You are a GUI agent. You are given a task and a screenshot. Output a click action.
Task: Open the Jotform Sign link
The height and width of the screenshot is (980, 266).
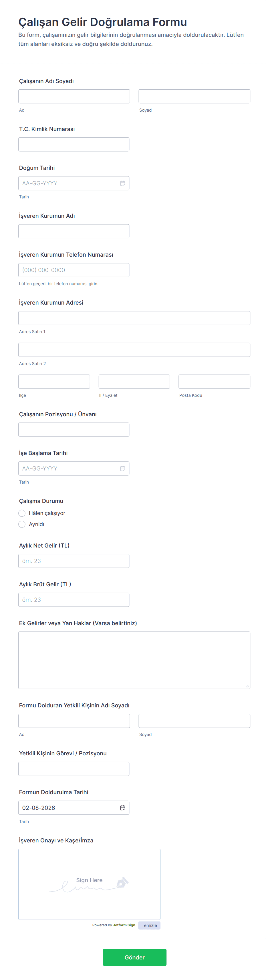tap(124, 925)
